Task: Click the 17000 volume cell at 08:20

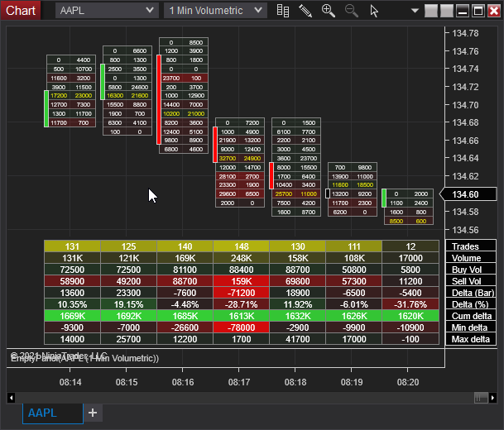Action: coord(410,258)
